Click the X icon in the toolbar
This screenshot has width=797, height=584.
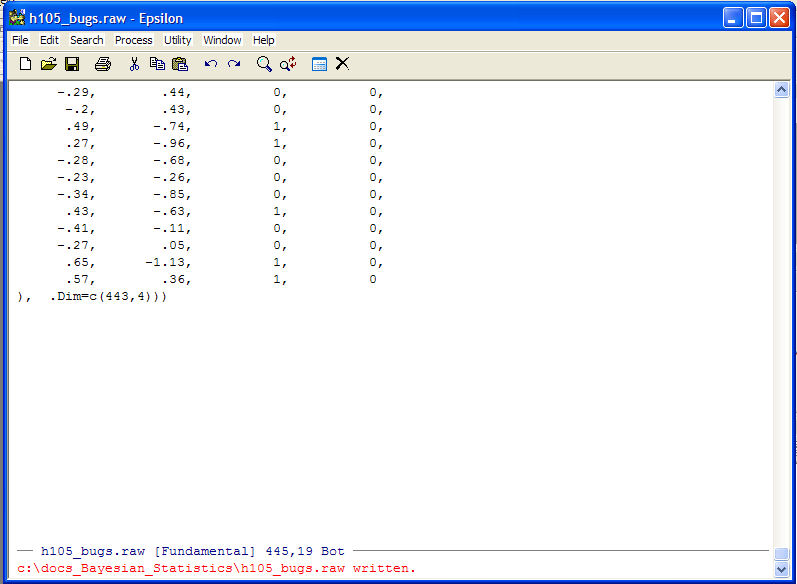tap(342, 64)
